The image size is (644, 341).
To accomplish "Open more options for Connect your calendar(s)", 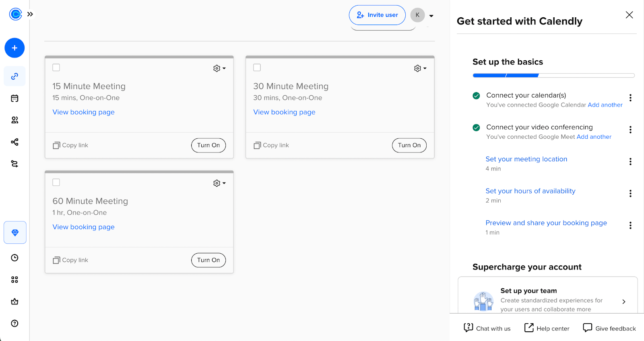I will point(630,98).
